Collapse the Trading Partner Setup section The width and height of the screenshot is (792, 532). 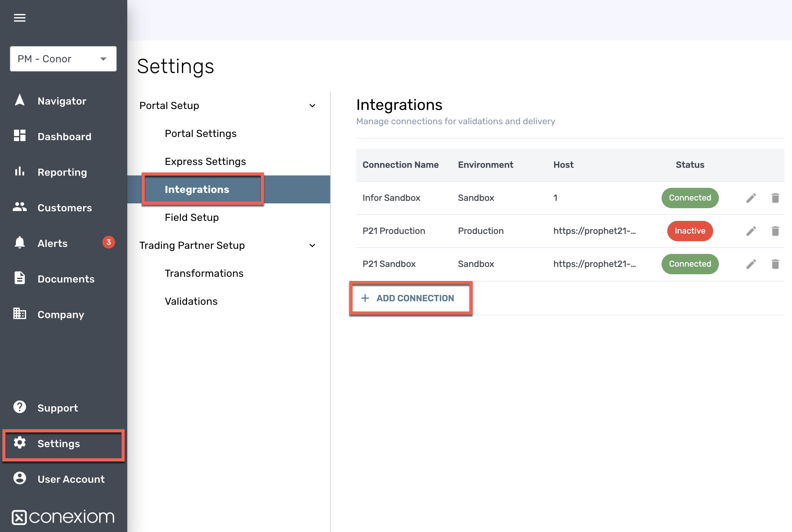[x=312, y=245]
